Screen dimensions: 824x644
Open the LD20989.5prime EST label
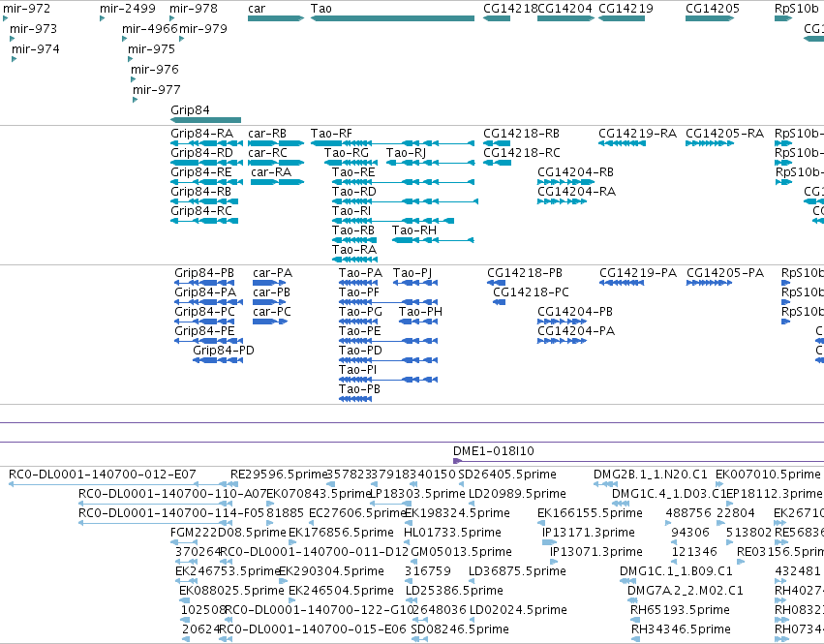[x=517, y=494]
